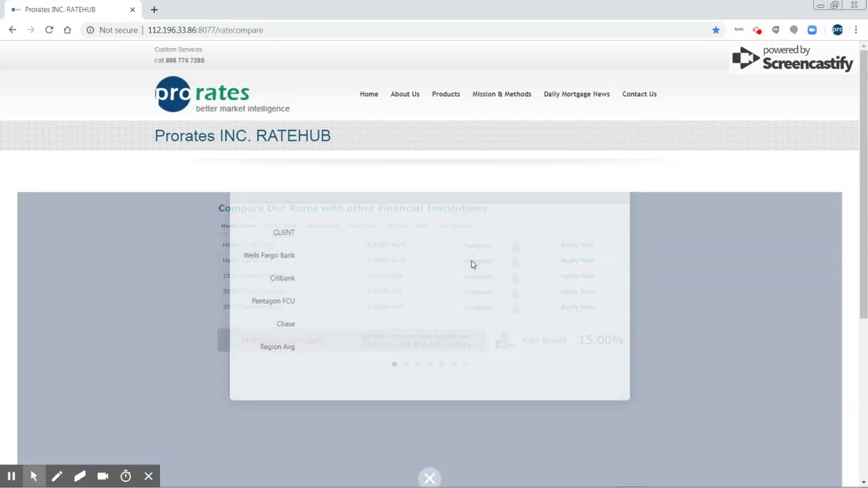Click the phone number 888 776 7285
Viewport: 868px width, 488px height.
(185, 60)
